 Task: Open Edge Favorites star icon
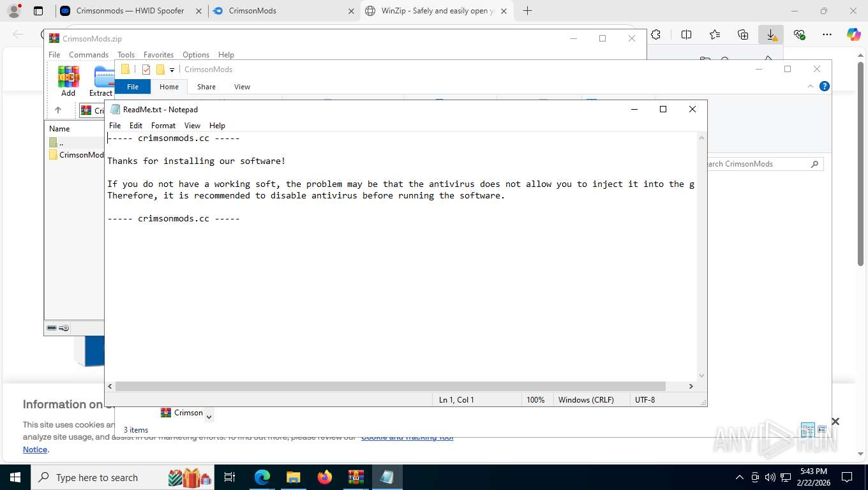714,34
